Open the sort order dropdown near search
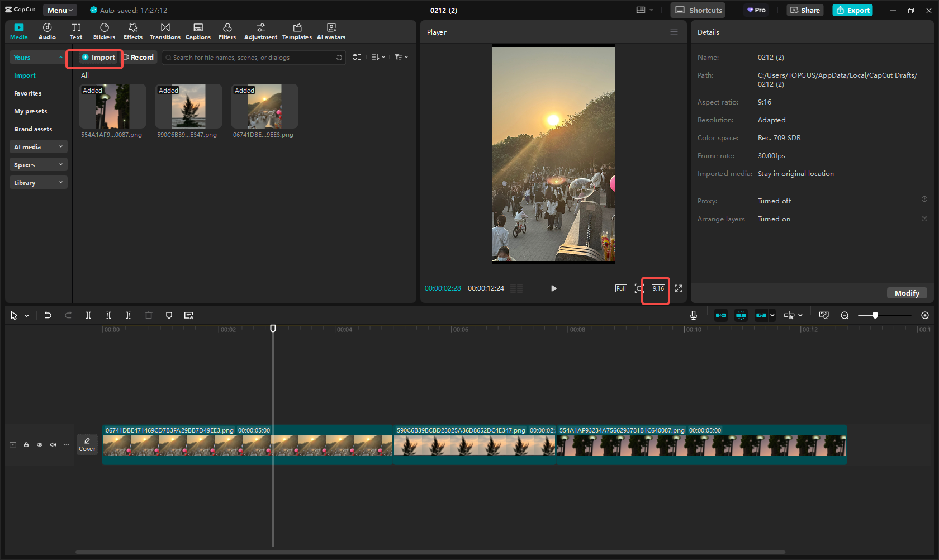This screenshot has height=560, width=939. [378, 57]
